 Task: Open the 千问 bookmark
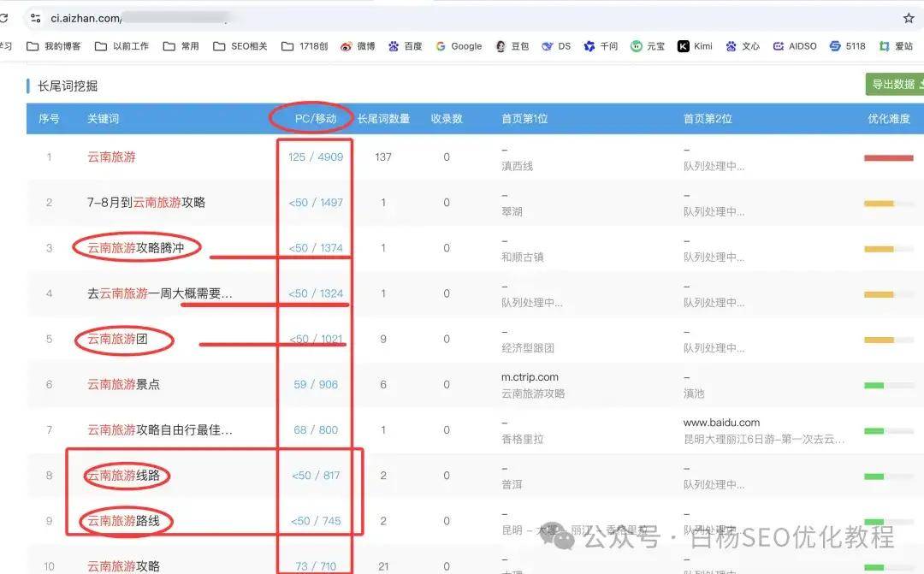[601, 46]
